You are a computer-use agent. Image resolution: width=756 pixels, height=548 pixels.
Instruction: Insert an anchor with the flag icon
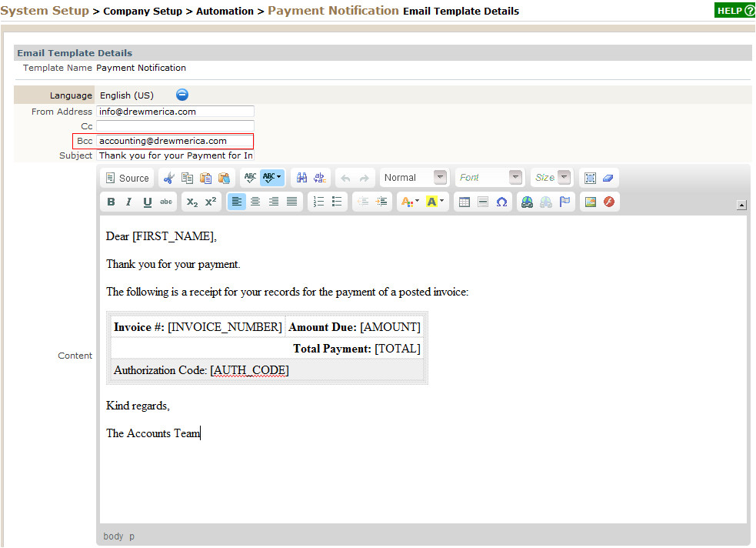(x=565, y=202)
